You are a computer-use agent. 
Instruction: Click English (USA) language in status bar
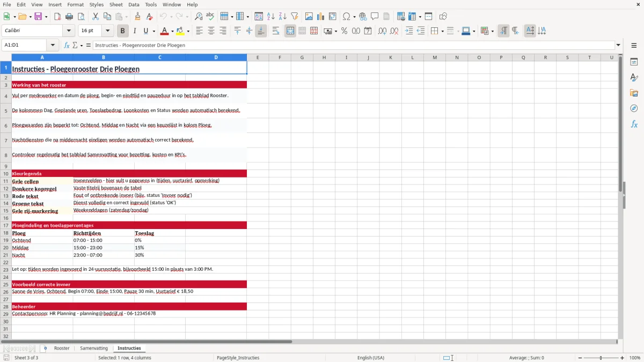click(371, 358)
